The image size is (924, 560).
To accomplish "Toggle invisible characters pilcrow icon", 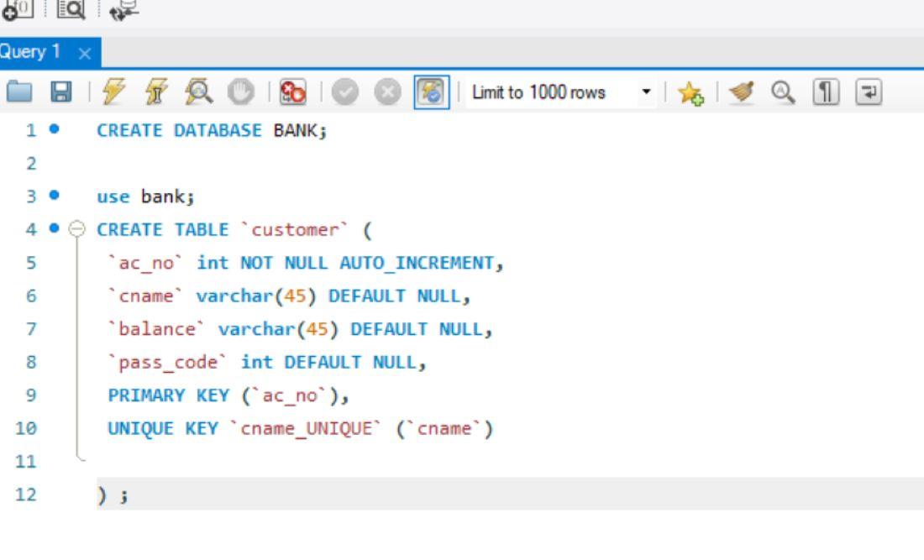I will [826, 92].
